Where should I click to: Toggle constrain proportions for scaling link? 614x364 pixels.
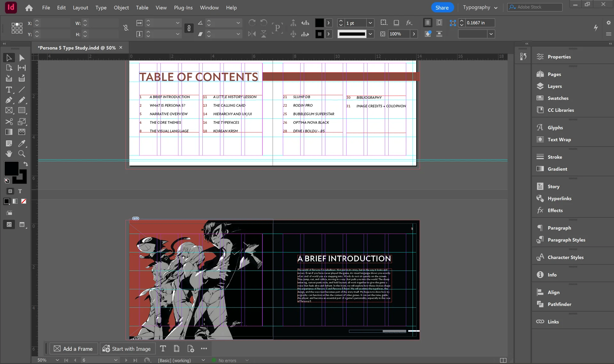coord(189,28)
